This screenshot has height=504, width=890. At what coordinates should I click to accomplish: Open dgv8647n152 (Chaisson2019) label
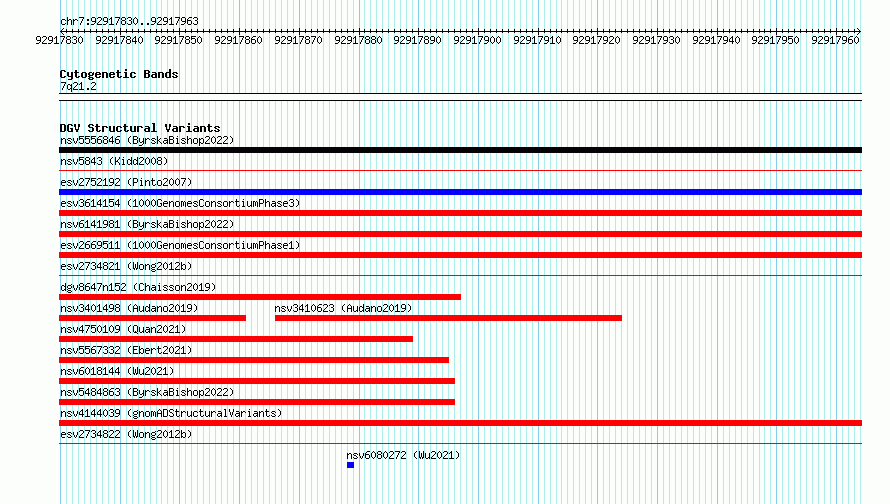138,287
